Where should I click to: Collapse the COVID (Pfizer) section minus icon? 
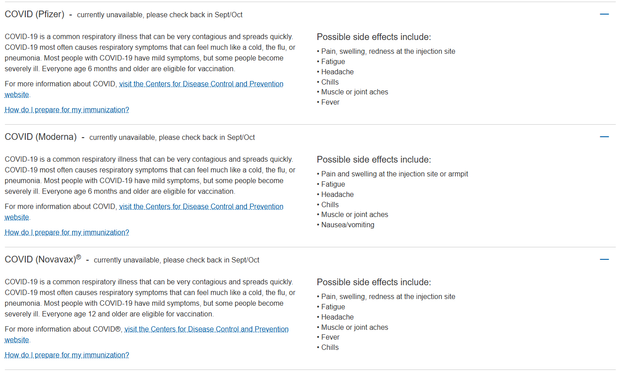[604, 14]
